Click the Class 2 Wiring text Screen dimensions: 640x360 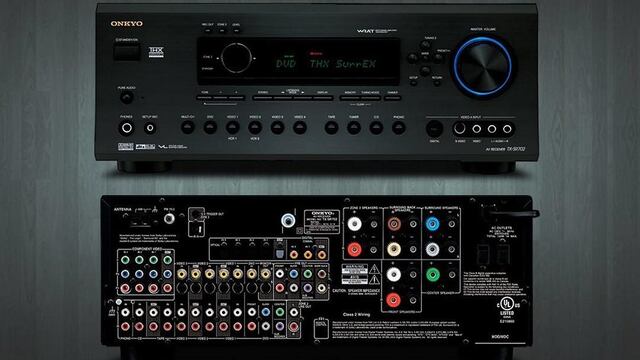pos(356,315)
